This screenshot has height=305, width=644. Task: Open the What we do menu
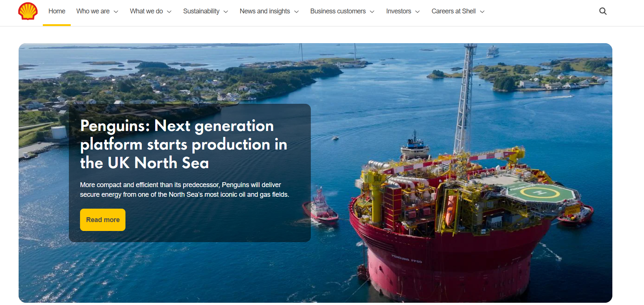point(146,11)
